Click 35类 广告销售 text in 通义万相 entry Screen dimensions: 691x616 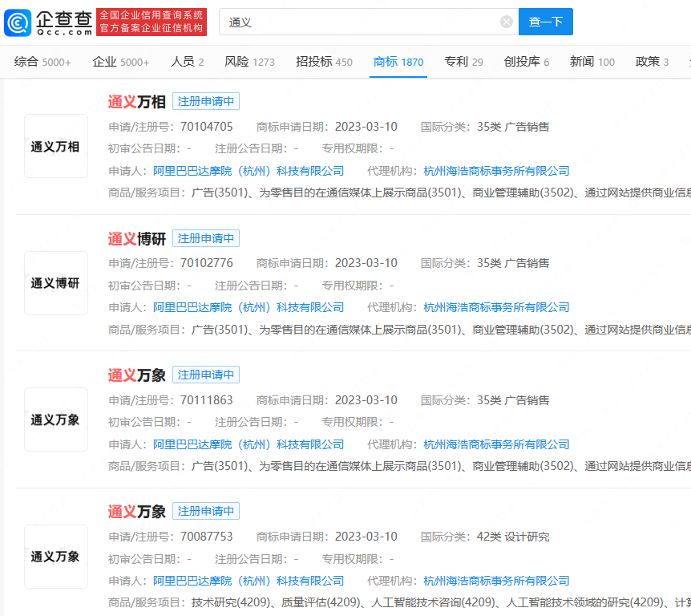[513, 127]
